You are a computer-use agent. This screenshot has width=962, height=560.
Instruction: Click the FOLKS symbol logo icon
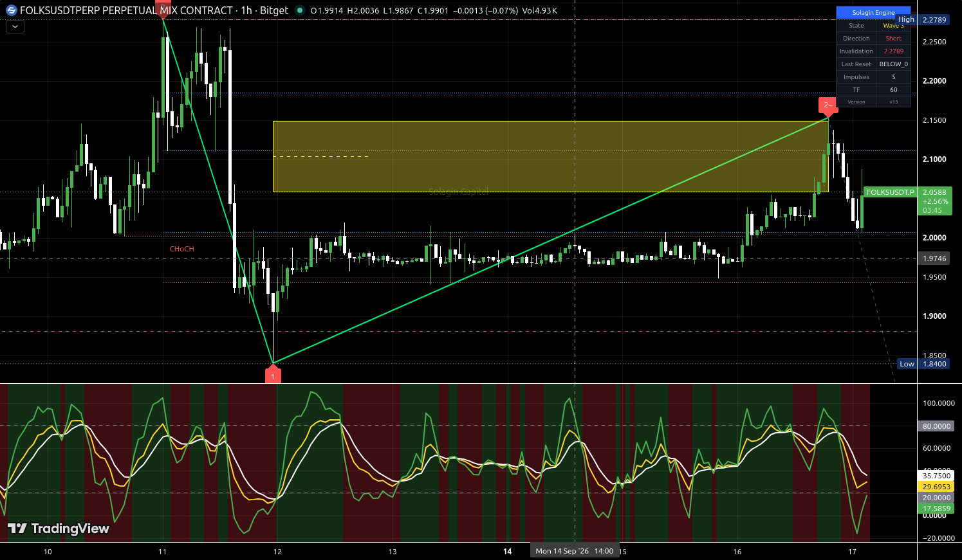tap(11, 10)
